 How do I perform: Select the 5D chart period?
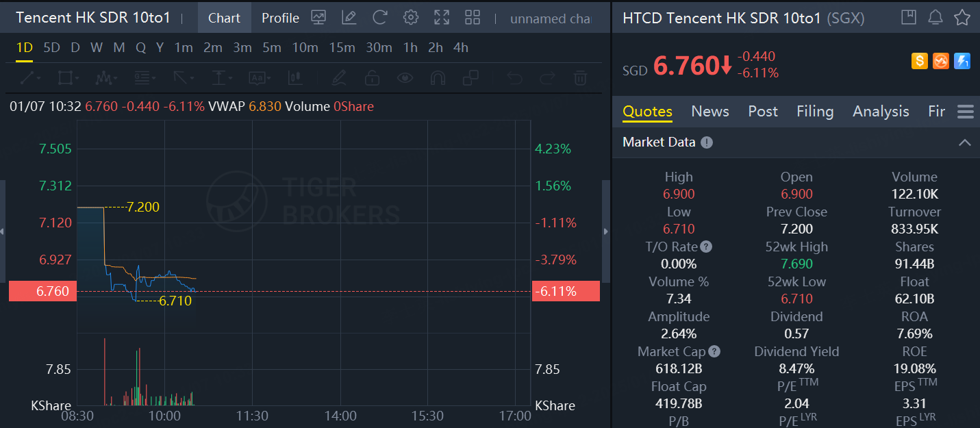point(51,47)
